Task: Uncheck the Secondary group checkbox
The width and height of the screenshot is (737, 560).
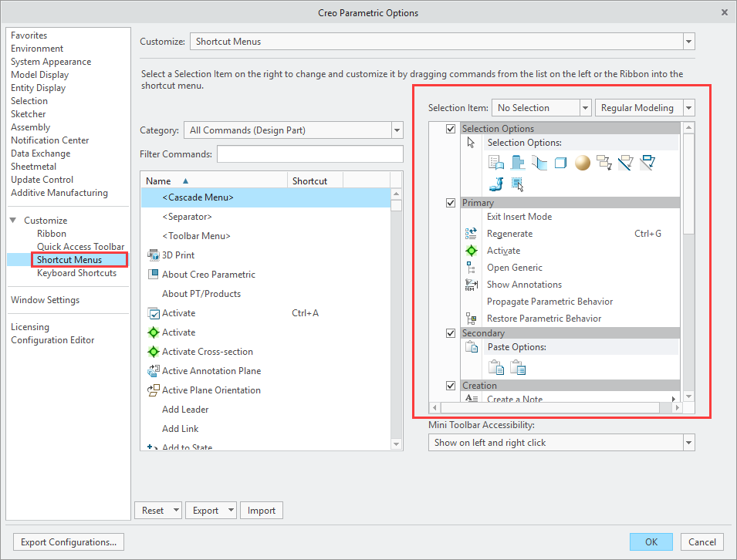Action: pyautogui.click(x=451, y=332)
